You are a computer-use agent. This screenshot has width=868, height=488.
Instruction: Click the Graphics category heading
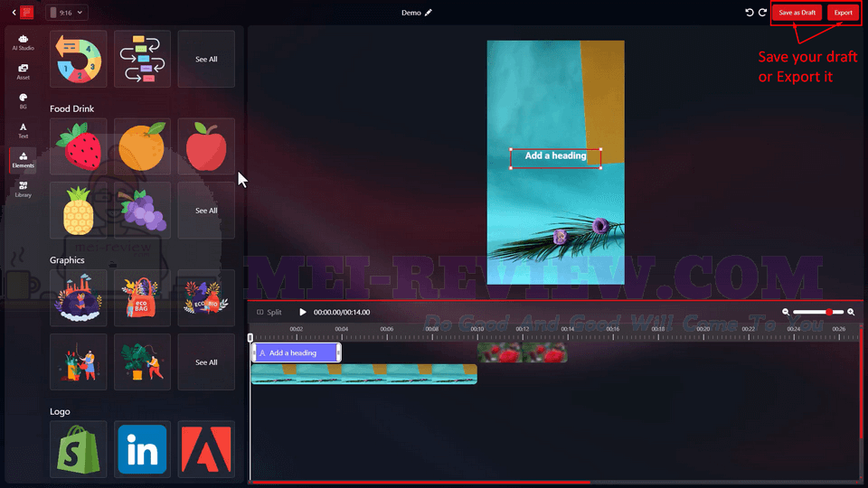(x=67, y=260)
